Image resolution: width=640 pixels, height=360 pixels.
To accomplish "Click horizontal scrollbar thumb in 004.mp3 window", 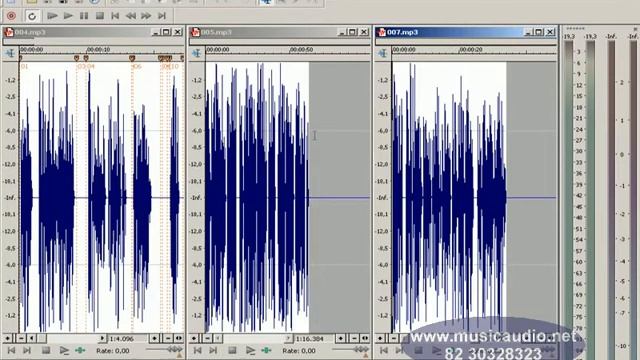I will [x=42, y=338].
